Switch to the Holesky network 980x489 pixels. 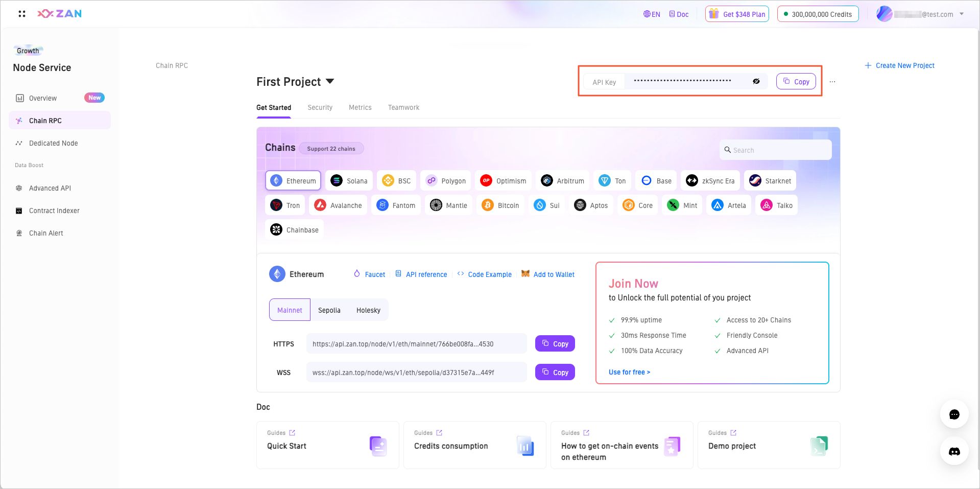[368, 310]
